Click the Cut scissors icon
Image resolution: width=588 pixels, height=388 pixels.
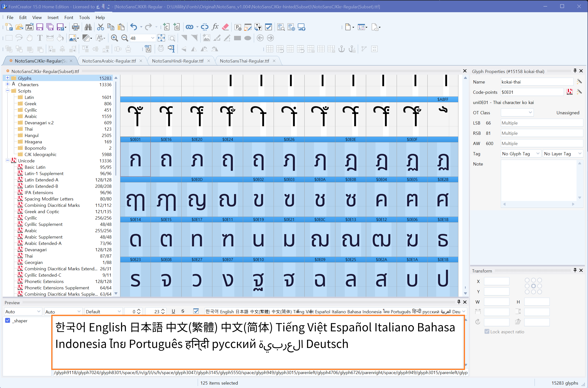[x=100, y=27]
